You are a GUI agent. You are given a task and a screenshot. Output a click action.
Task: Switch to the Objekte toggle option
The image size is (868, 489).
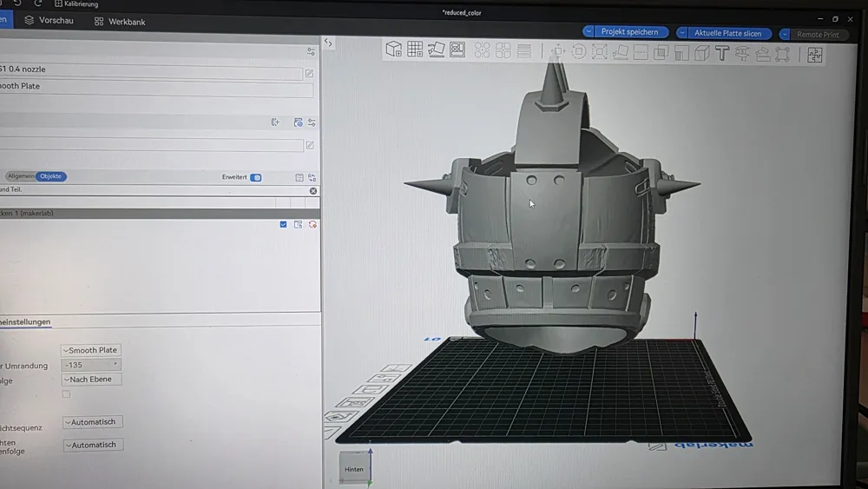[x=51, y=176]
